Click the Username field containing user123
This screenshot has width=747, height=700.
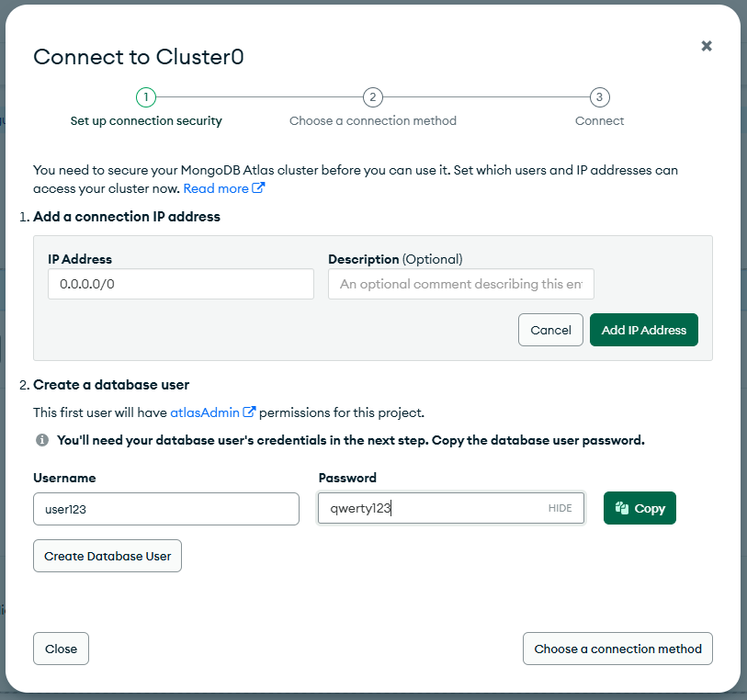pos(166,509)
